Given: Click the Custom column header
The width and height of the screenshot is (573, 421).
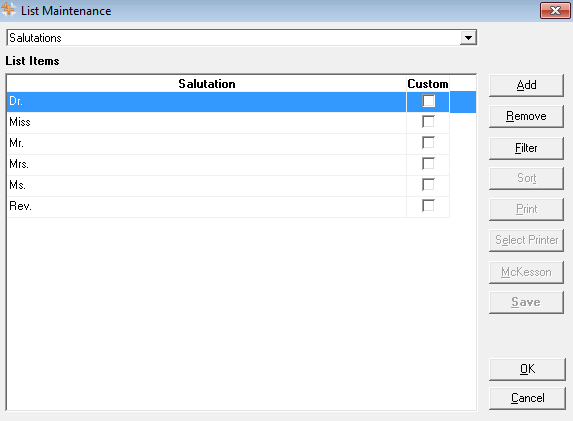Looking at the screenshot, I should coord(428,84).
